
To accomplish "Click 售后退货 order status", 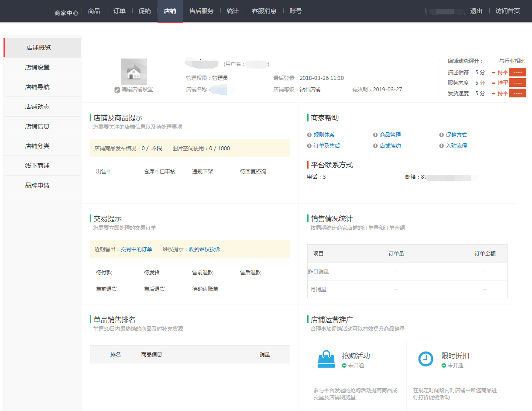I will click(154, 289).
